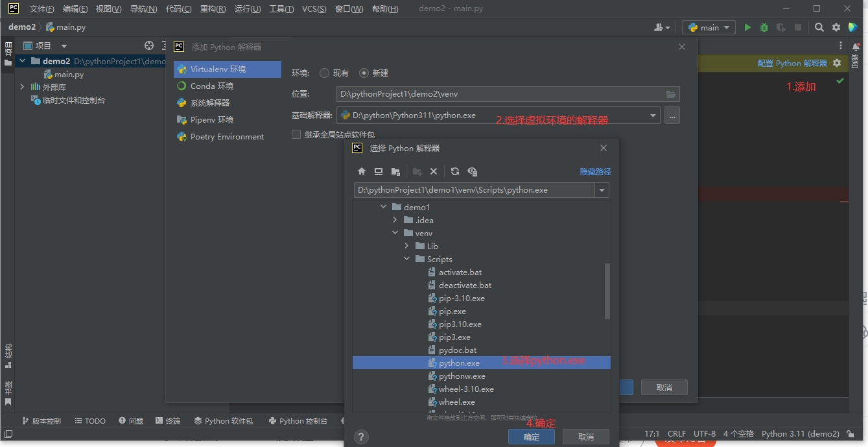Image resolution: width=868 pixels, height=447 pixels.
Task: Click the stop square icon
Action: [x=798, y=27]
